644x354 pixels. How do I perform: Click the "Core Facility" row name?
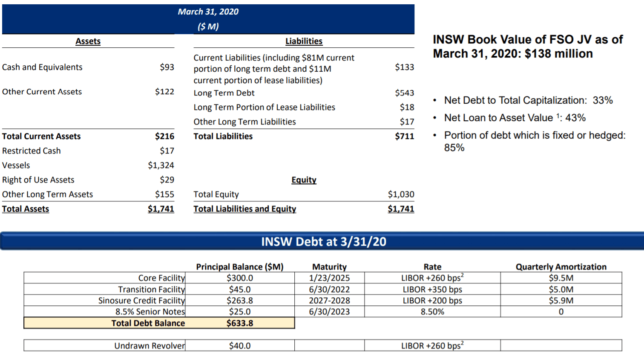tap(161, 278)
